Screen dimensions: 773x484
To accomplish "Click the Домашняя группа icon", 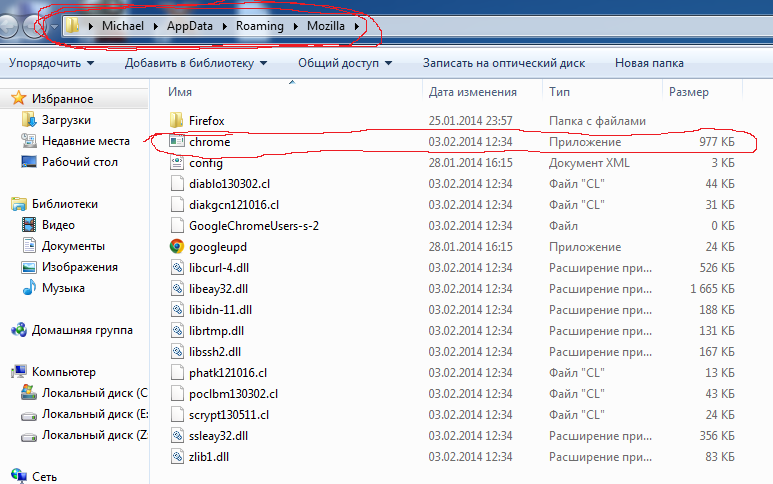I will click(19, 330).
